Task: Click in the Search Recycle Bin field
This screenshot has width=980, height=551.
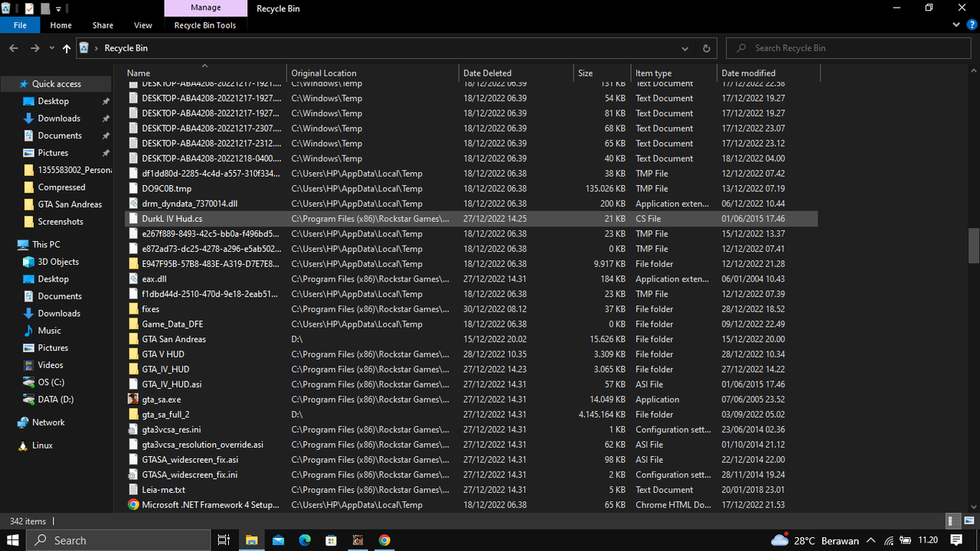Action: coord(847,48)
